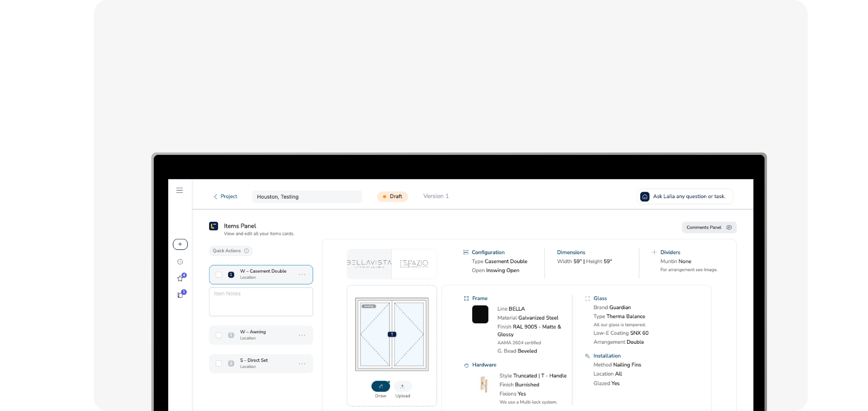This screenshot has width=868, height=411.
Task: Click the Quick Actions info icon
Action: 246,251
